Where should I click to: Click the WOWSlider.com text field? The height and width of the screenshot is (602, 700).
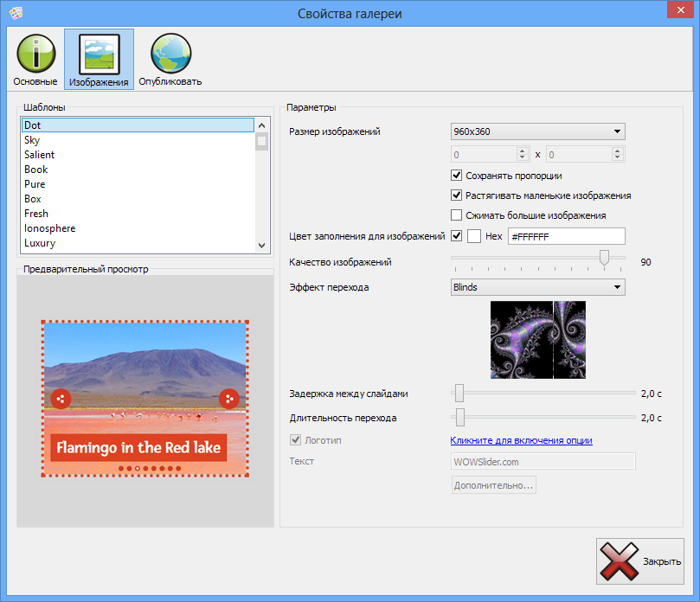pyautogui.click(x=543, y=461)
